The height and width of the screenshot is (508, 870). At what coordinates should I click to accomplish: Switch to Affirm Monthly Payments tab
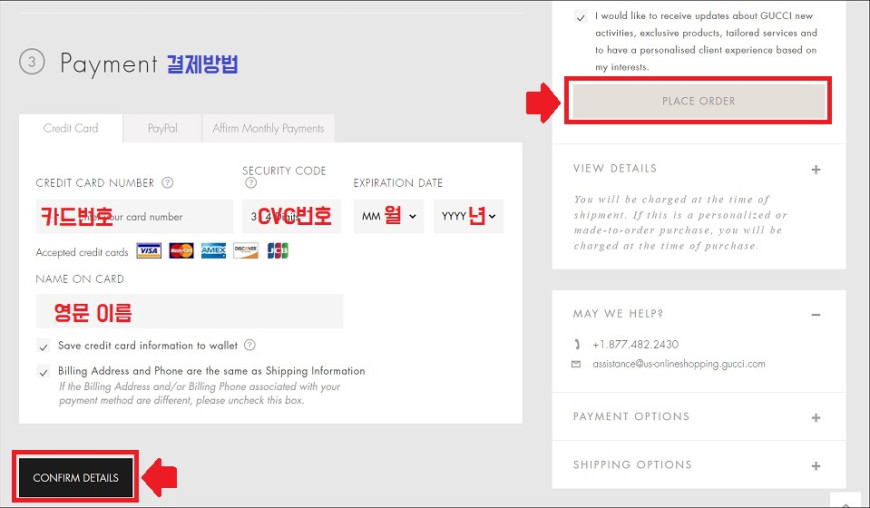[x=269, y=129]
